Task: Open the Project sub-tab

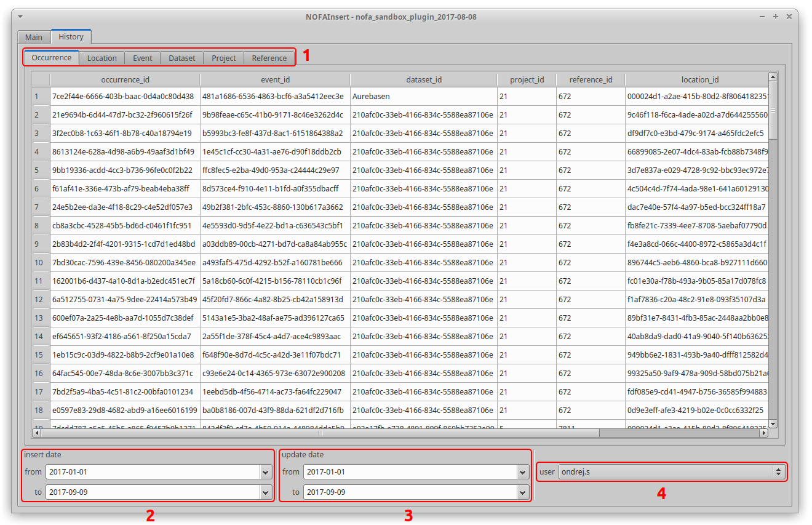Action: pos(224,58)
